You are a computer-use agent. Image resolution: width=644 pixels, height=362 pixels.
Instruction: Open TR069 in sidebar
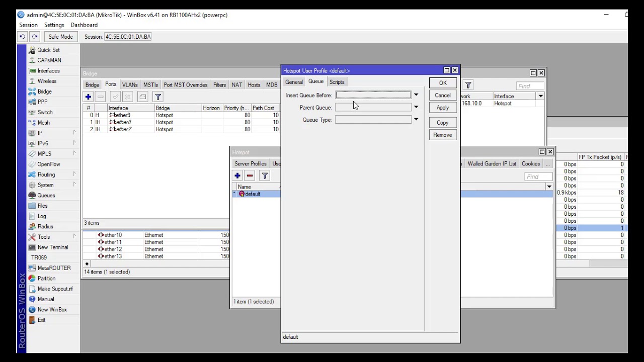pyautogui.click(x=39, y=257)
